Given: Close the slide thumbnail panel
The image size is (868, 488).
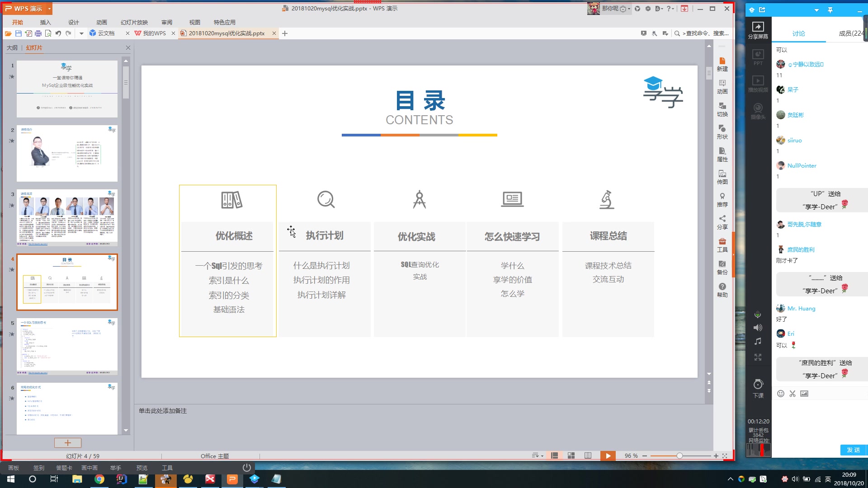Looking at the screenshot, I should pyautogui.click(x=128, y=47).
